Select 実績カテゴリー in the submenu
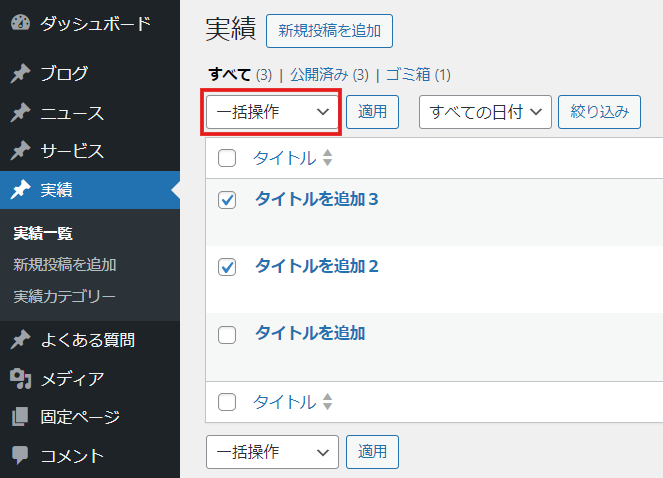 coord(64,297)
